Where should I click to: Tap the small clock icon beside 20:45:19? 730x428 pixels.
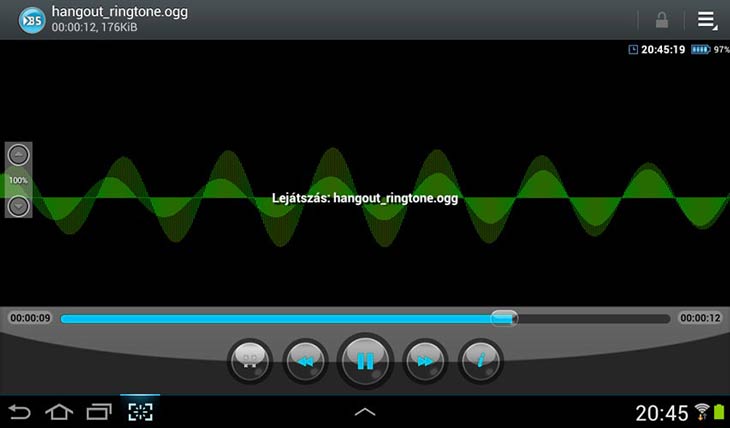(x=633, y=49)
